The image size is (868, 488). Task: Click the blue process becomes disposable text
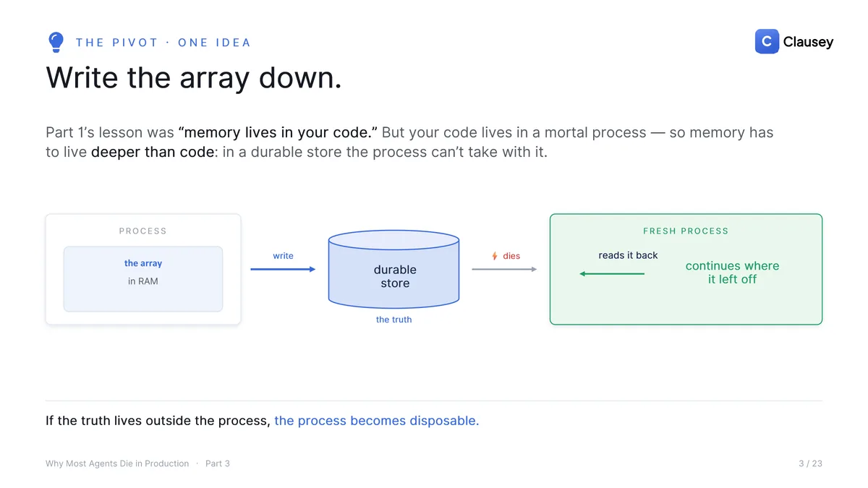[x=377, y=421]
